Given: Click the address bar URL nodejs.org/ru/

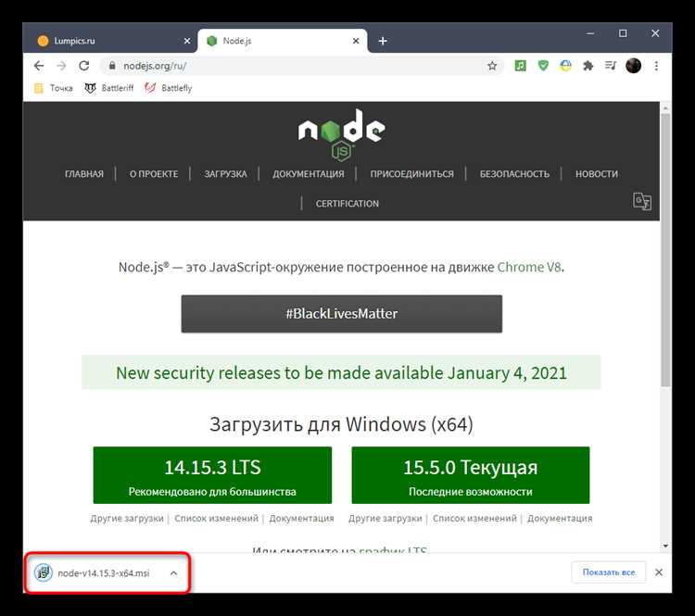Looking at the screenshot, I should tap(155, 66).
